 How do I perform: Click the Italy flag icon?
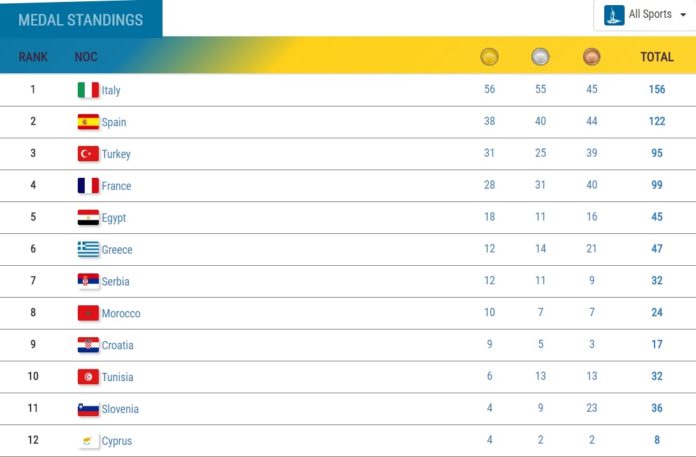pyautogui.click(x=88, y=90)
